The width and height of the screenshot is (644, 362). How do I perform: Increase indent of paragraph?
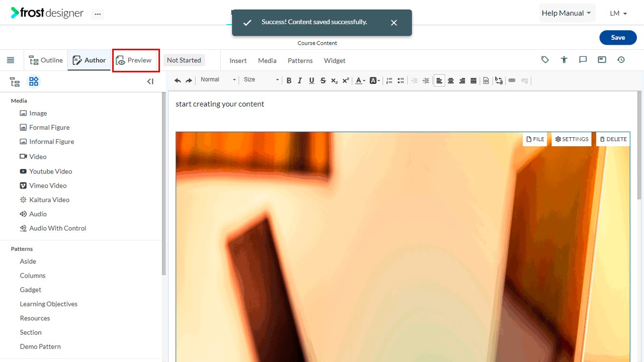[426, 80]
